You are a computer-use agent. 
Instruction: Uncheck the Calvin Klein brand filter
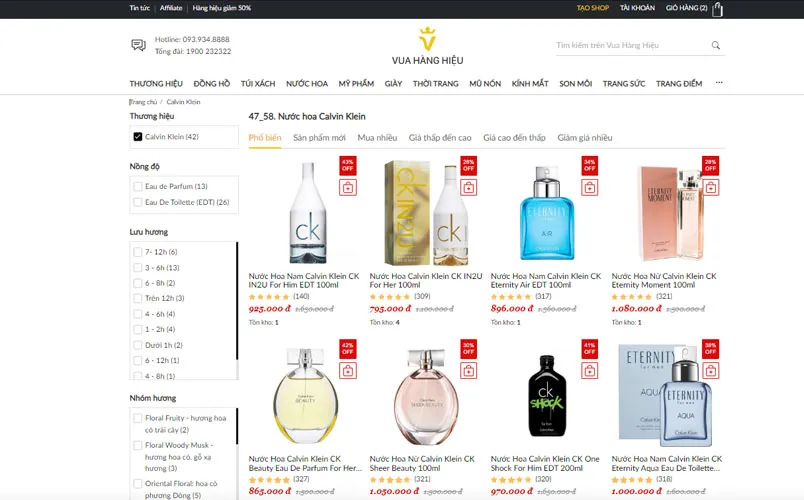point(137,136)
